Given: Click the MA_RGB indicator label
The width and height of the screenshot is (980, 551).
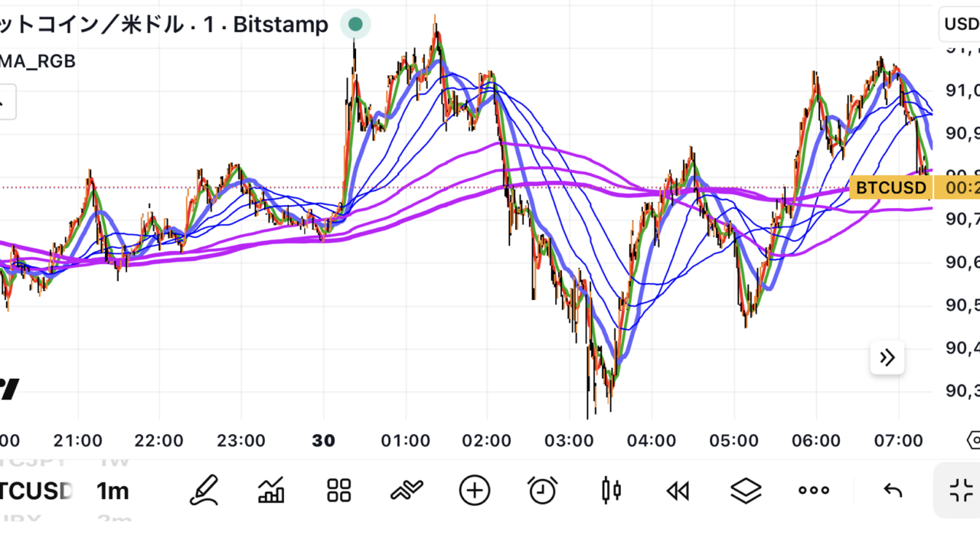Looking at the screenshot, I should (37, 61).
